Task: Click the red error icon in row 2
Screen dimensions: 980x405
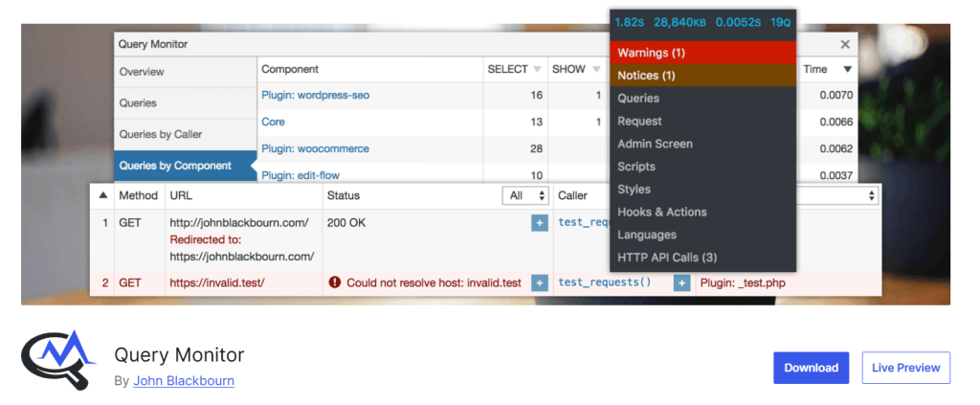Action: 334,282
